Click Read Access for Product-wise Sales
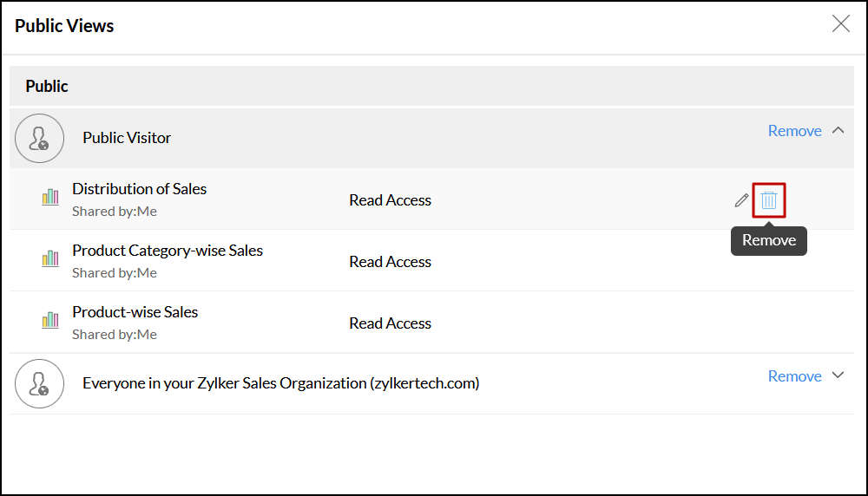868x496 pixels. click(390, 323)
